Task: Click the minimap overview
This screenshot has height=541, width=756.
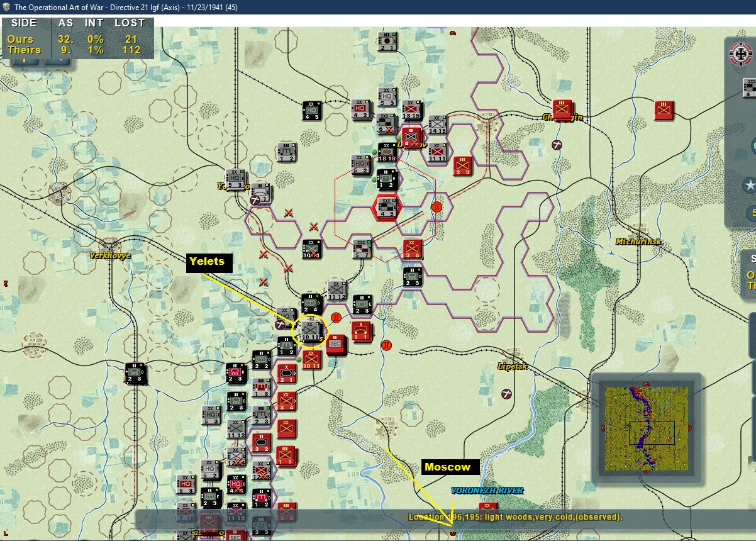Action: point(647,429)
